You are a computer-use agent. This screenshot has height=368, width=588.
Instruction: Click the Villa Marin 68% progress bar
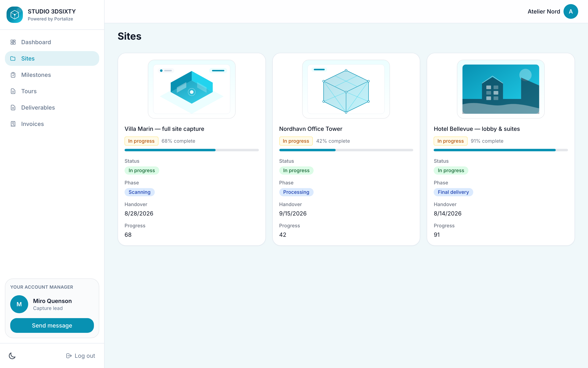pos(192,150)
